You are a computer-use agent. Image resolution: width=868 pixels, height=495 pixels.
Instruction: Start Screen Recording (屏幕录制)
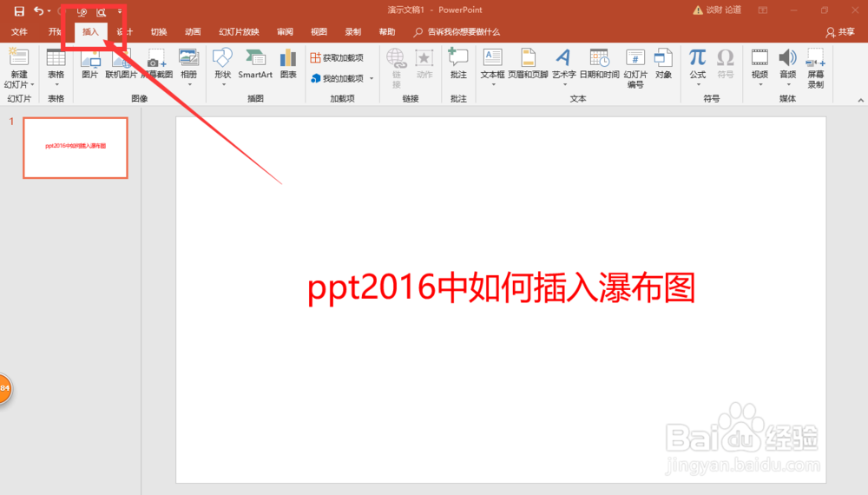[x=815, y=69]
